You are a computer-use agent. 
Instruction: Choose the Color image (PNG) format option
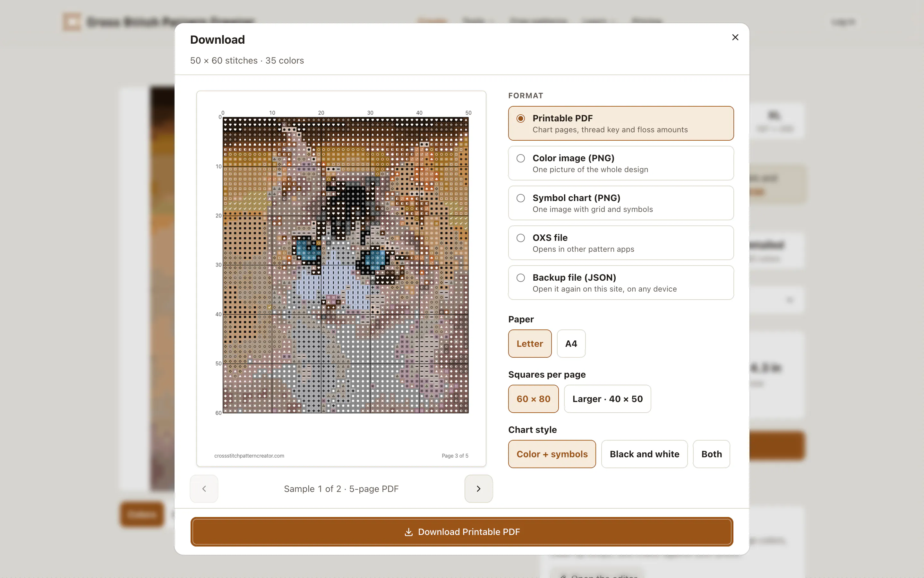(x=621, y=163)
